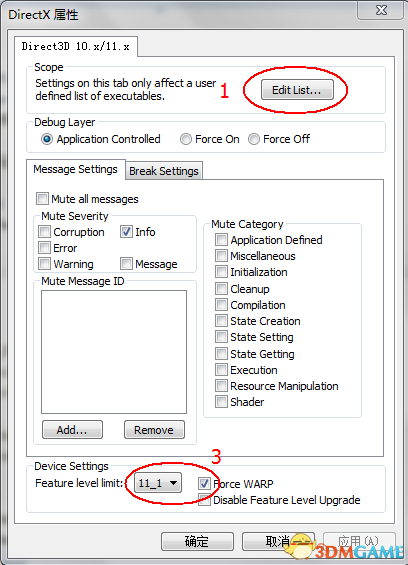Click inside the Mute Message ID list
The image size is (408, 565).
pyautogui.click(x=114, y=352)
